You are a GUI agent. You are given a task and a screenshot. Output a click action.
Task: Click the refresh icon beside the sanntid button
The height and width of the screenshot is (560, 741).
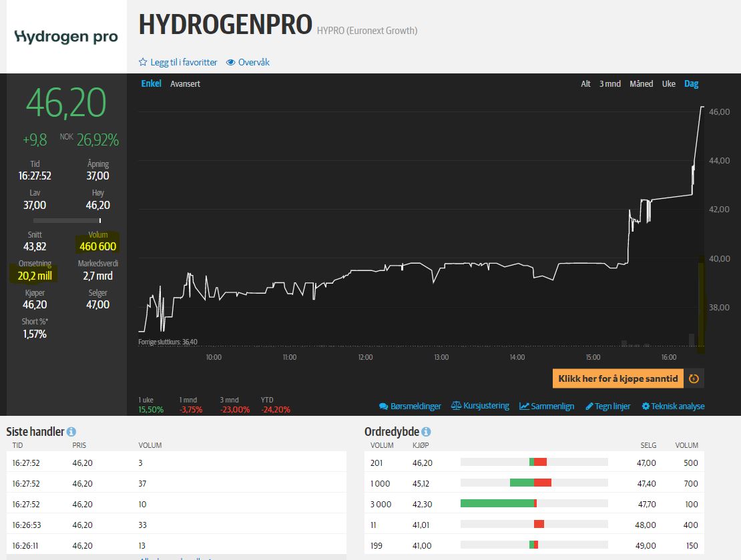[x=694, y=378]
